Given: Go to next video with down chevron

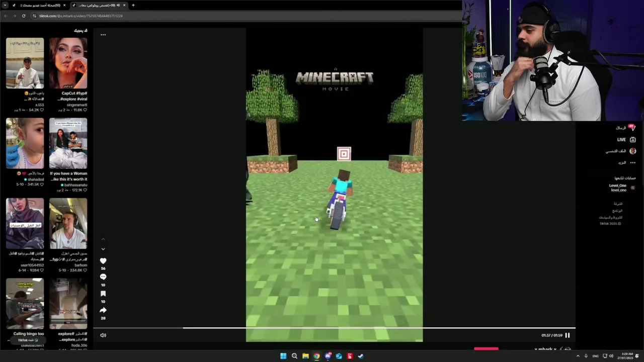Looking at the screenshot, I should pyautogui.click(x=103, y=249).
